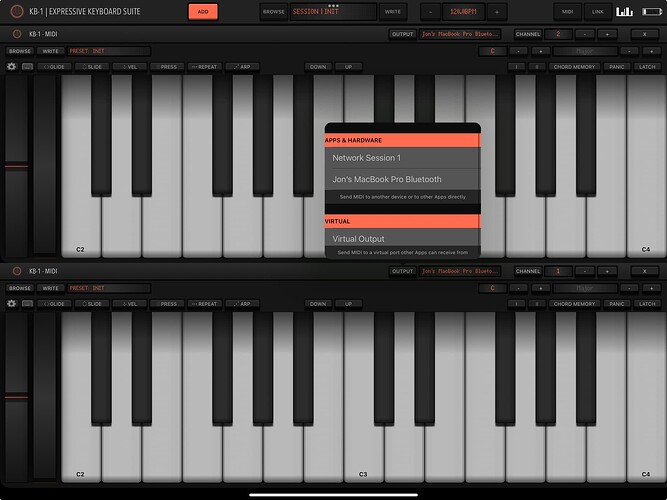This screenshot has width=667, height=500.
Task: Click the red ADD button
Action: 203,11
